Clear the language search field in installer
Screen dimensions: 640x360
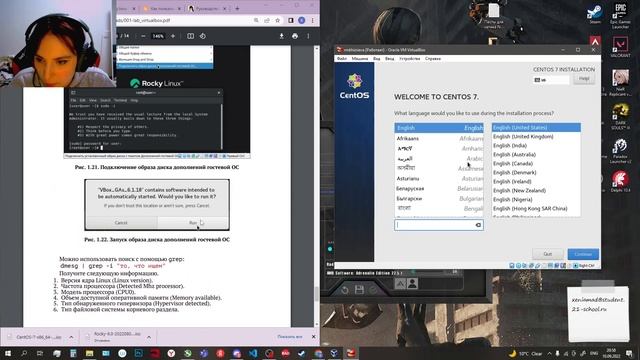[478, 225]
